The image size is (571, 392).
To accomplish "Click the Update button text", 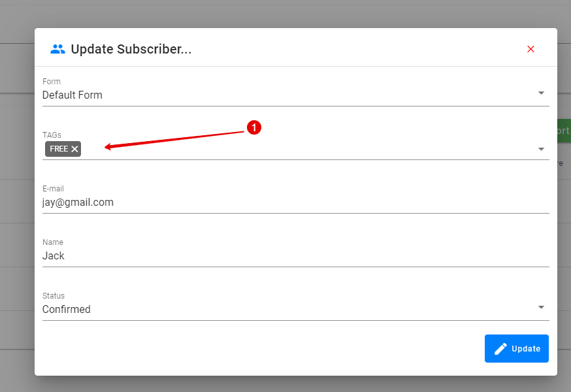I will [526, 349].
